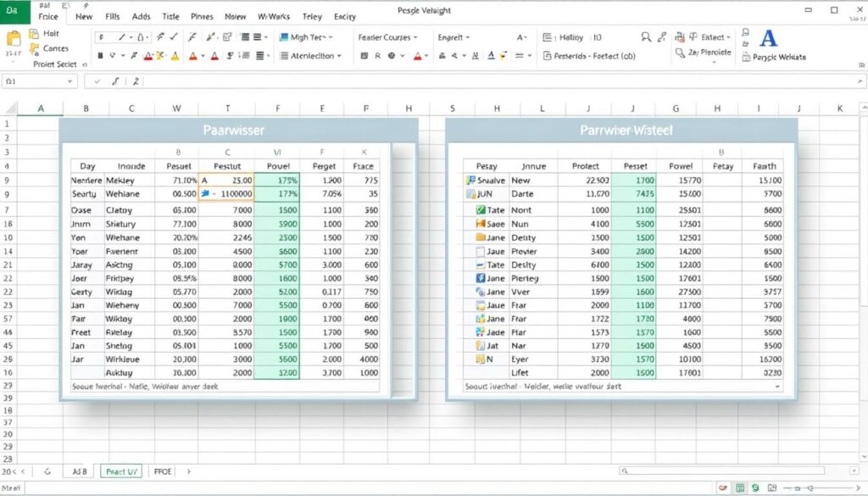Select the FPOE sheet tab
Screen dimensions: 868x496
[x=160, y=471]
